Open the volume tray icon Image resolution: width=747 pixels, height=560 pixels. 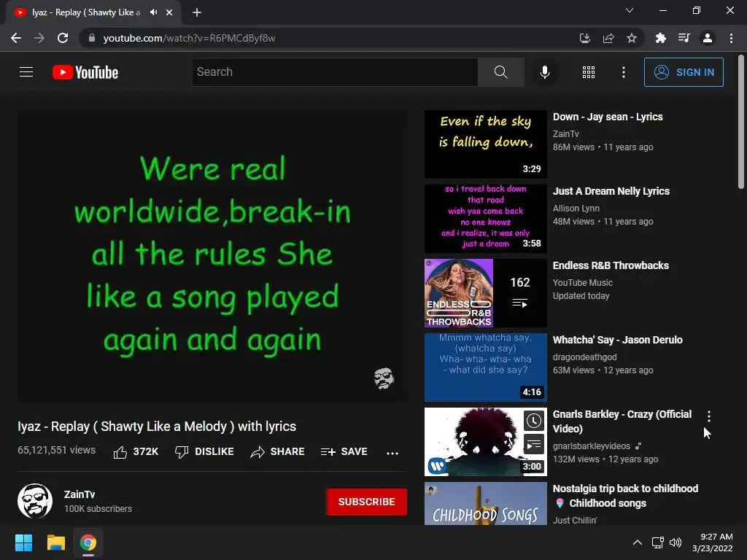click(x=675, y=542)
